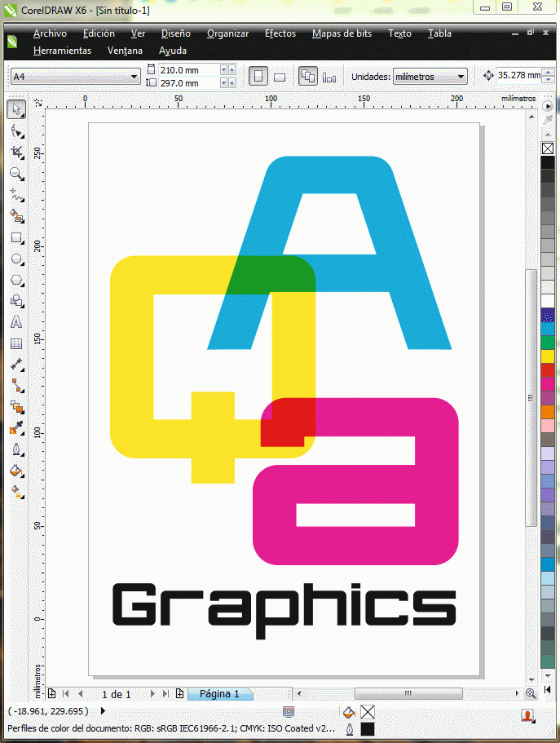Select the Polygon tool
The image size is (560, 743).
click(16, 280)
